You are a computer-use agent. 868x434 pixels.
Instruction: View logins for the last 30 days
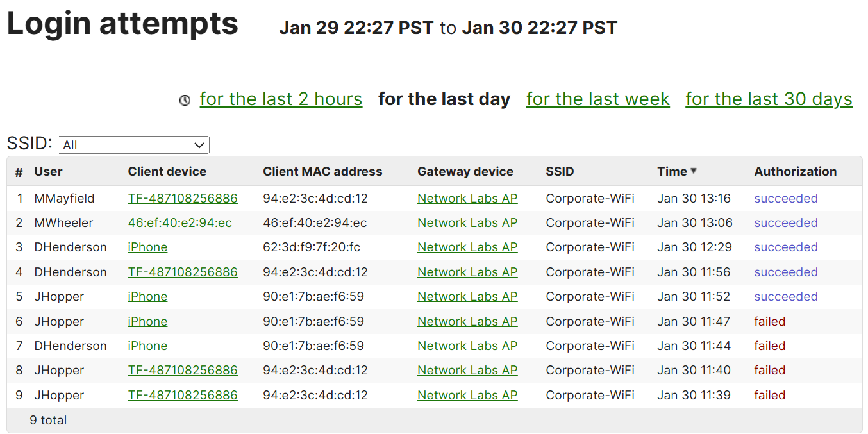769,99
